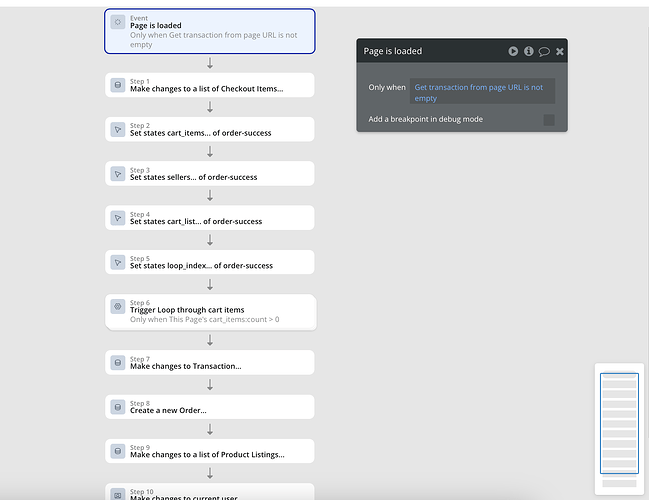Enable the debug mode breakpoint checkbox
The image size is (649, 500).
(549, 120)
